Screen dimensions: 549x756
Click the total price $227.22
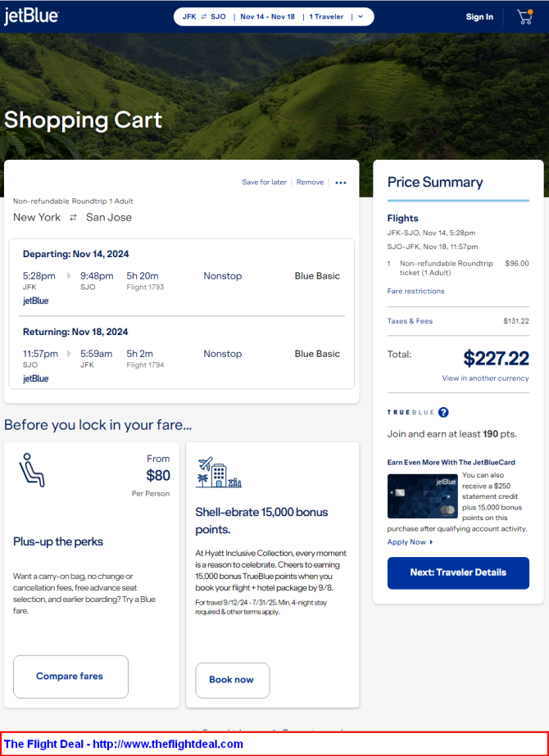point(496,358)
